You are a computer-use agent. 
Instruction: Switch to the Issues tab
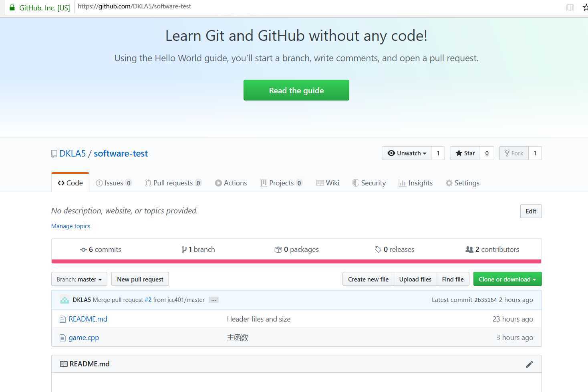pos(114,183)
